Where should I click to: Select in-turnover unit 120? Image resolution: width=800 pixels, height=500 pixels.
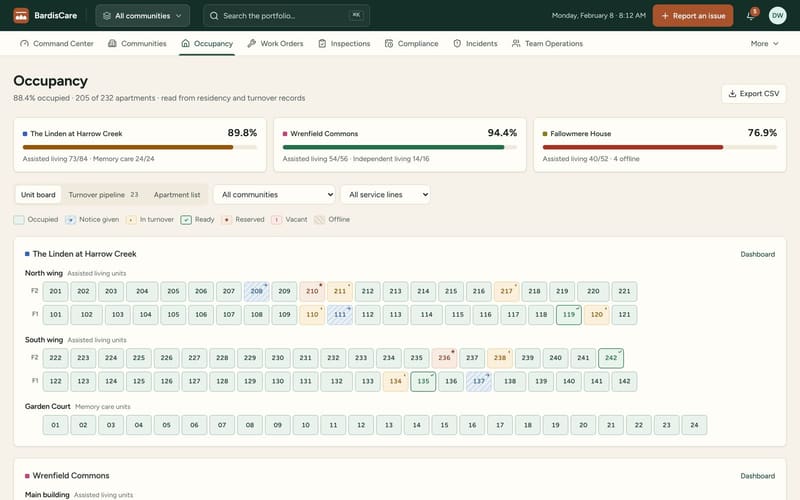point(596,315)
